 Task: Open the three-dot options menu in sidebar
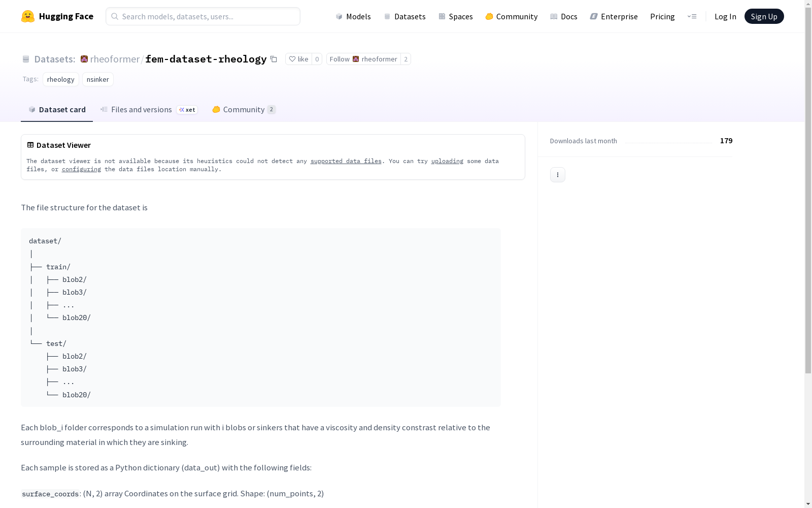pos(558,175)
